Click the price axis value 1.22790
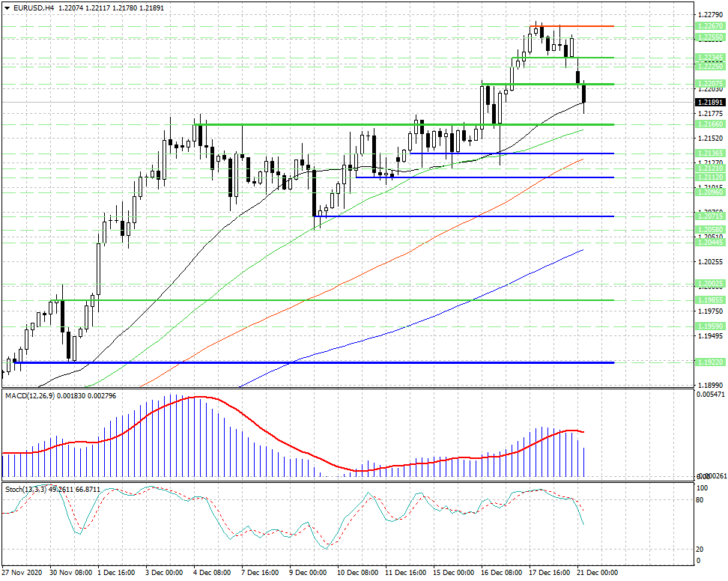This screenshot has height=581, width=728. click(x=711, y=15)
